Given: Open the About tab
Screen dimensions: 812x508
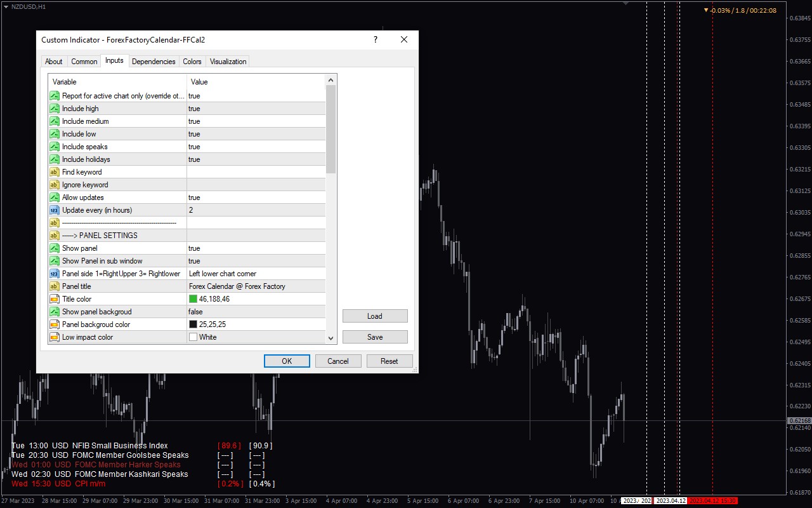Looking at the screenshot, I should click(x=54, y=62).
